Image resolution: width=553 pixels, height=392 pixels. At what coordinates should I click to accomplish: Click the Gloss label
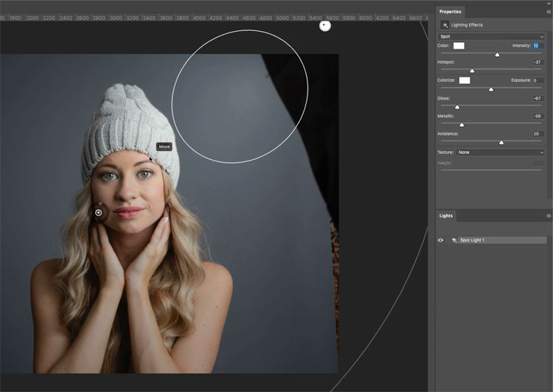point(443,98)
